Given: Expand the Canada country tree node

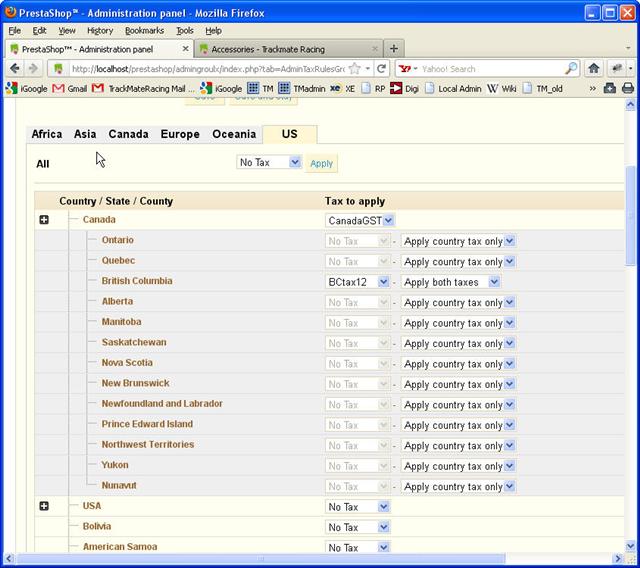Looking at the screenshot, I should click(44, 220).
